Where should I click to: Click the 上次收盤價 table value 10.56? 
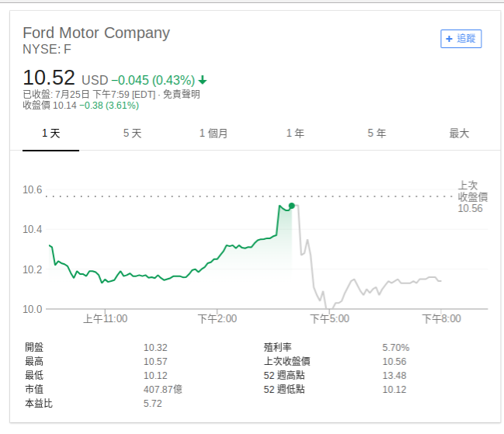tap(394, 362)
